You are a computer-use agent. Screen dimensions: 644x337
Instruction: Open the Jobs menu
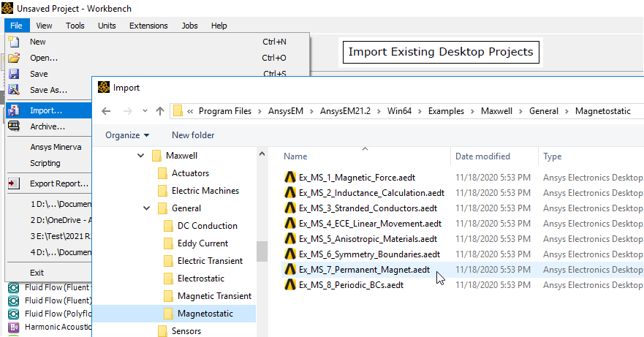coord(190,26)
